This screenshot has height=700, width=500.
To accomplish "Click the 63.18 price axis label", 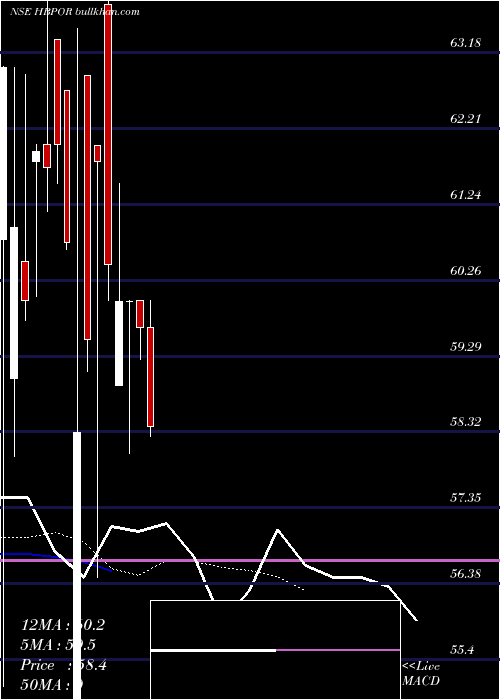I will click(466, 43).
